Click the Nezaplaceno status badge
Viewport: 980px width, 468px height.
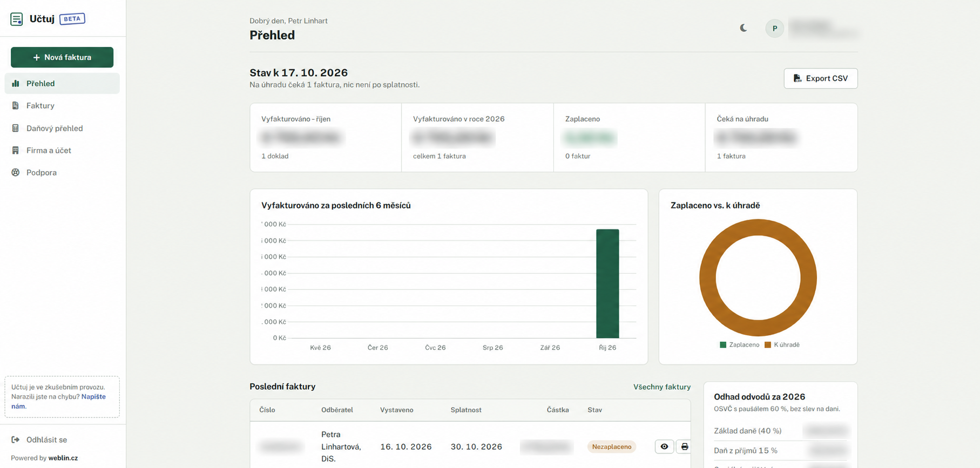(x=611, y=446)
